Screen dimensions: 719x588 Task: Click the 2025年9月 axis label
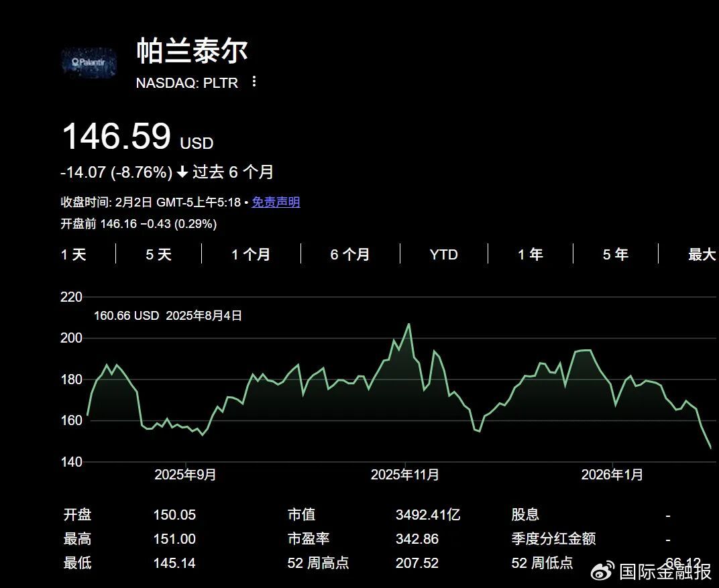tap(185, 474)
